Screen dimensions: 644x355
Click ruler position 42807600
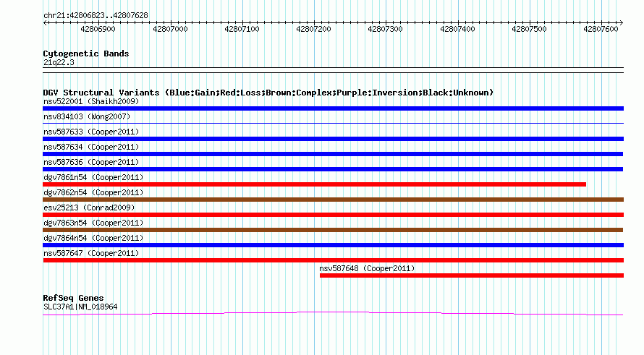tap(601, 29)
